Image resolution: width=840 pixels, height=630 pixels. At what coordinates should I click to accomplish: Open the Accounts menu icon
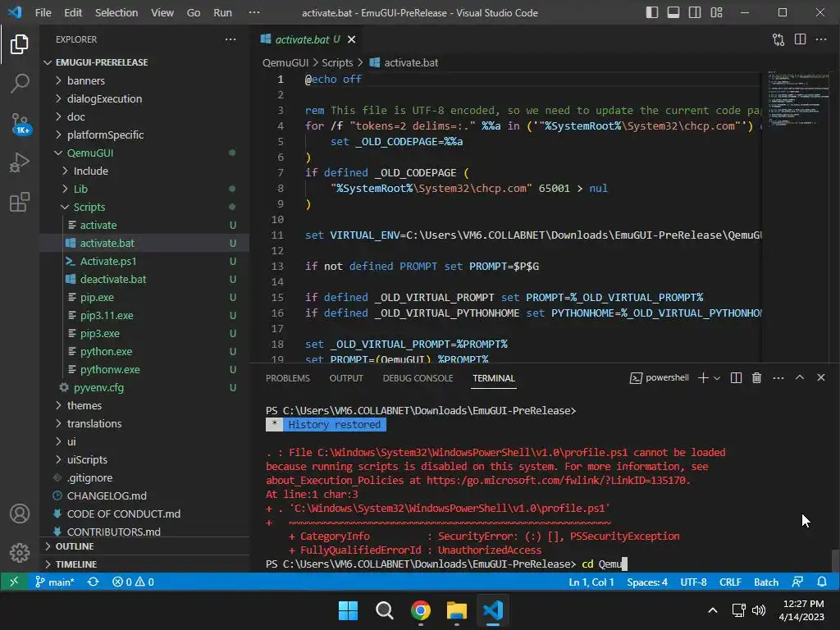[20, 514]
